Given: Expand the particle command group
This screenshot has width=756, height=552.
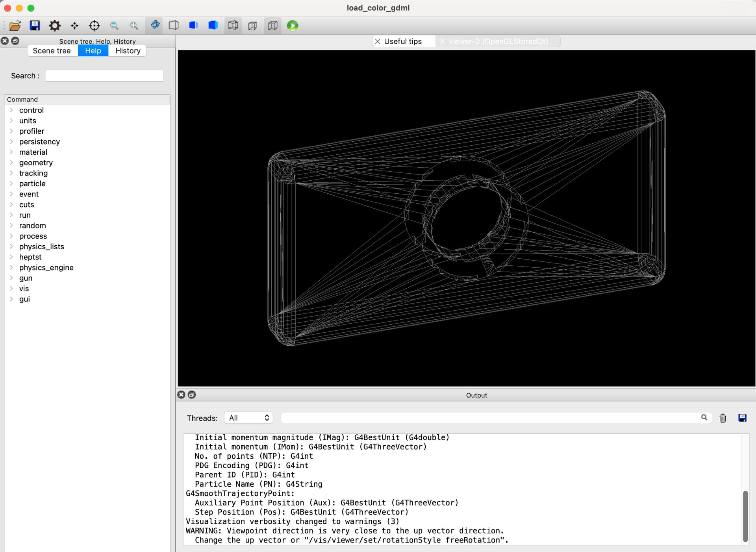Looking at the screenshot, I should (11, 183).
